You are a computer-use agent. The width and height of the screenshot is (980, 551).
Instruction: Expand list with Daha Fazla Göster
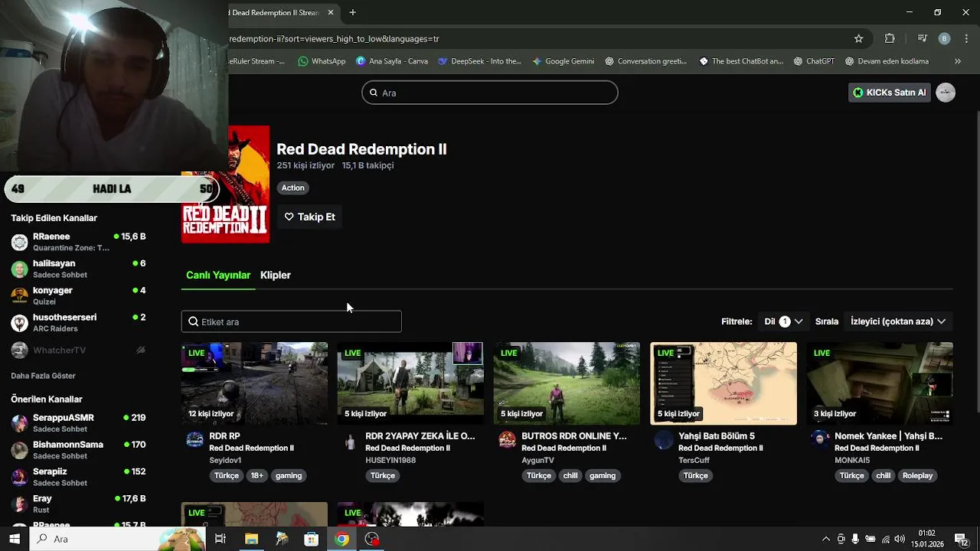pyautogui.click(x=43, y=376)
